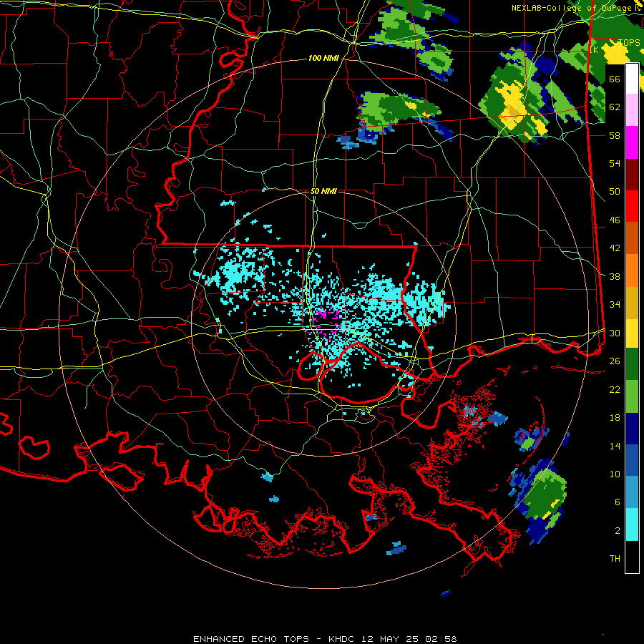Click the legend value "54"
Screen dimensions: 644x644
pyautogui.click(x=615, y=163)
